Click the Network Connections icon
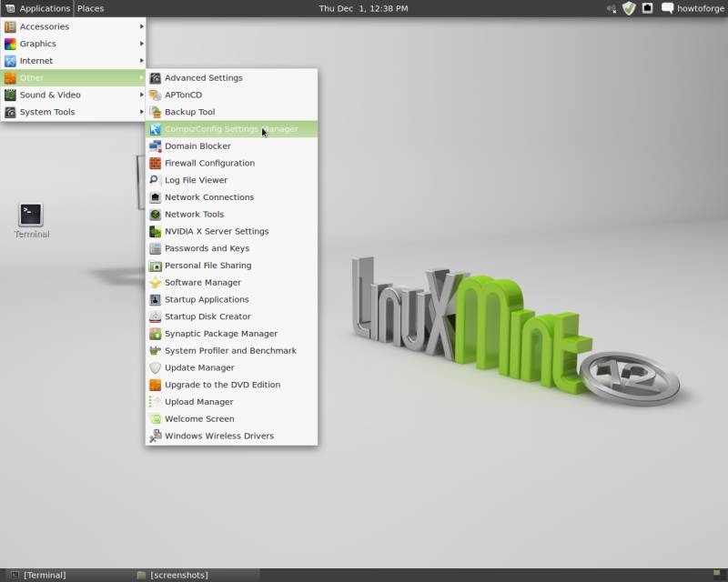728x582 pixels. click(155, 197)
